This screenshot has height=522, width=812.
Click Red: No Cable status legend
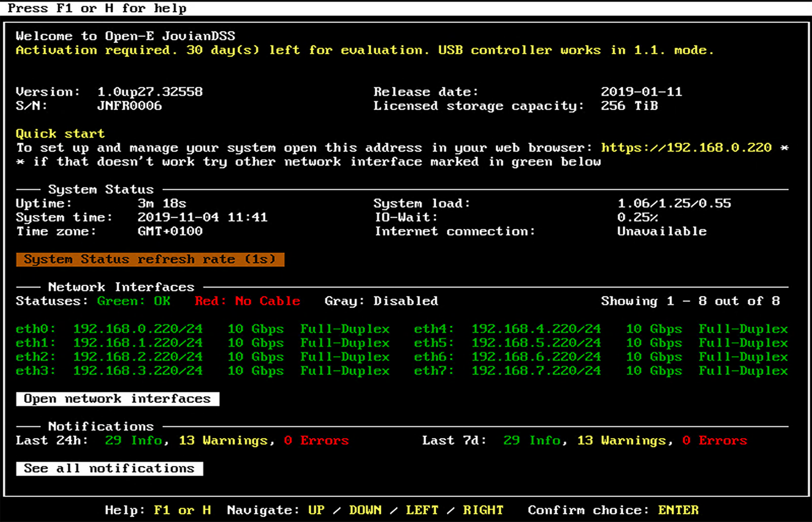pyautogui.click(x=248, y=301)
